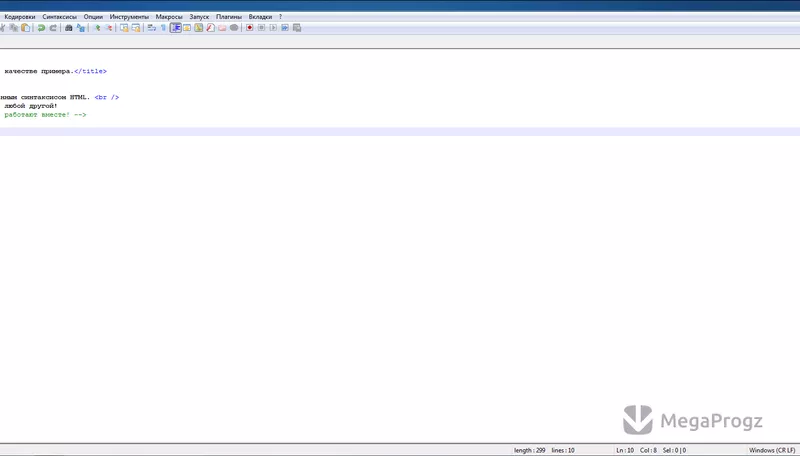
Task: Click the Zoom In icon
Action: coord(97,28)
